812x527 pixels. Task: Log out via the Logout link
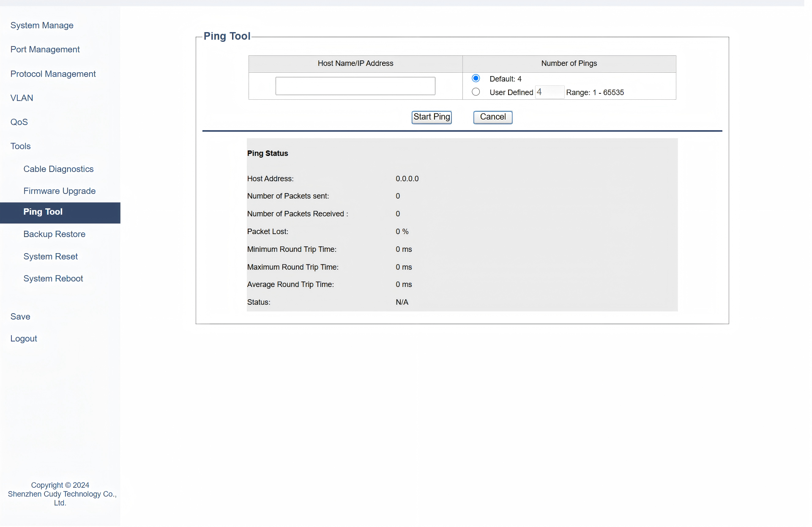[x=24, y=339]
